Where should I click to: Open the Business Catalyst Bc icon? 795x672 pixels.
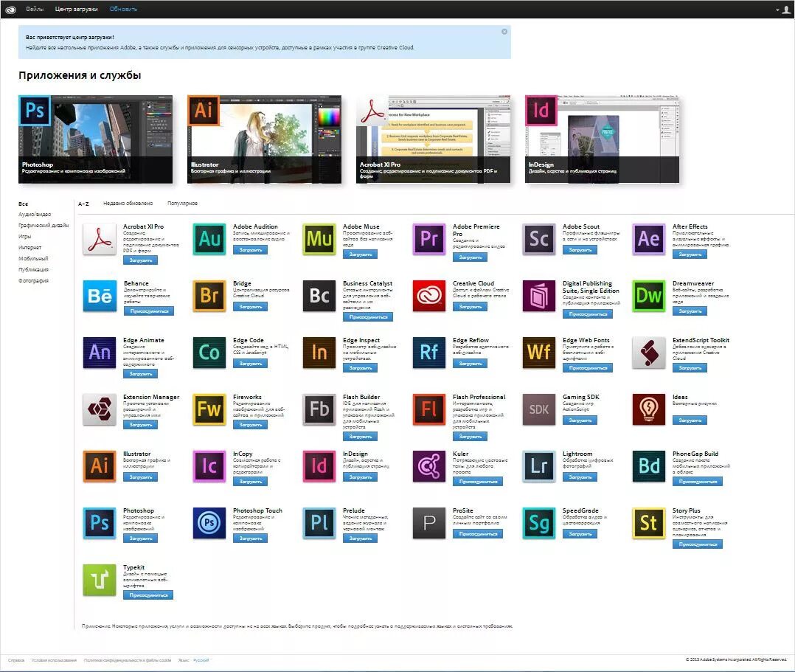coord(319,296)
